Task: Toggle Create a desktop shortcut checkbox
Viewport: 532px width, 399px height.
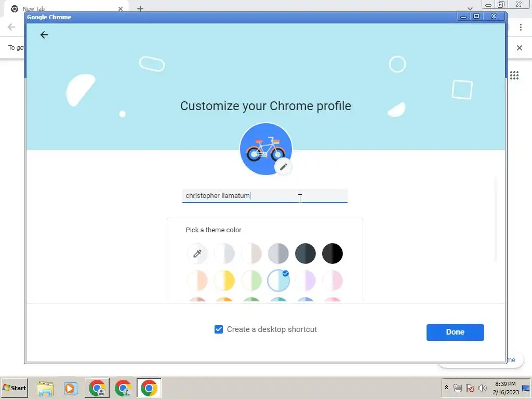Action: coord(219,329)
